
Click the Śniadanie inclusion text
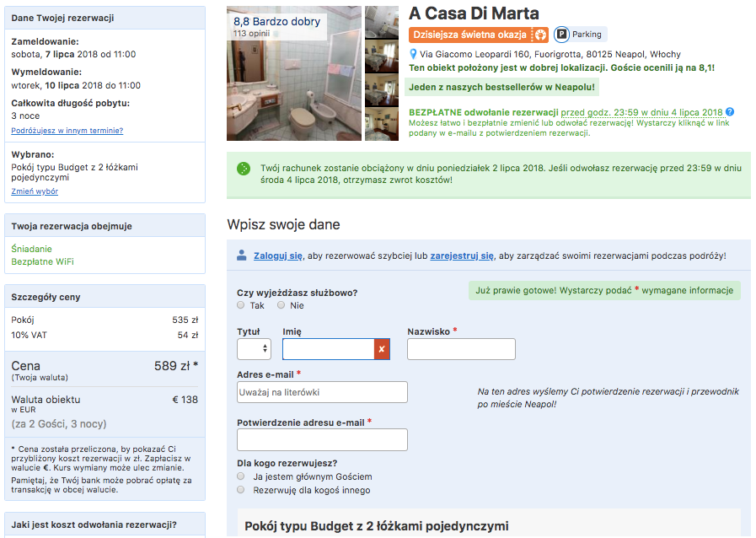(x=31, y=249)
